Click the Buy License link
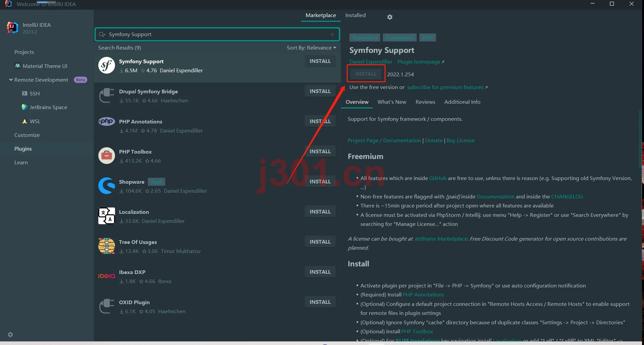The height and width of the screenshot is (345, 644). 460,141
